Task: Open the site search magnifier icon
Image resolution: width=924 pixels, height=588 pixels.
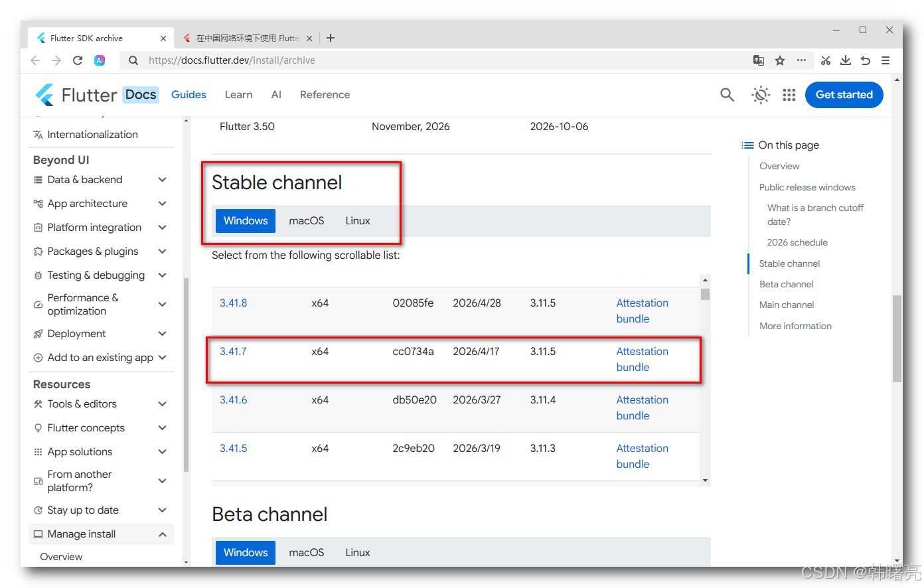Action: [x=728, y=95]
